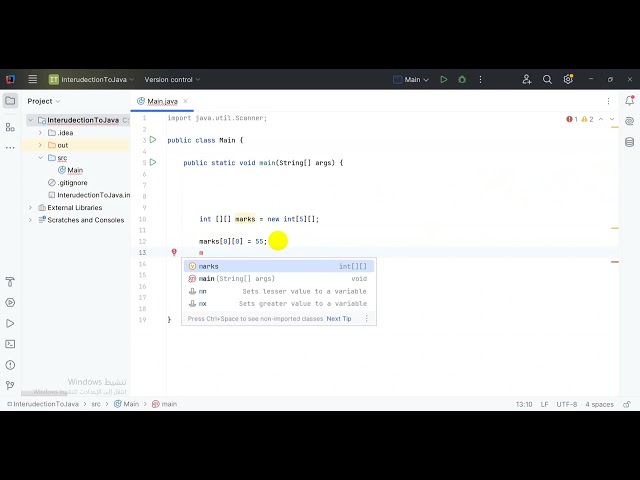Viewport: 640px width, 480px height.
Task: Open Search Everywhere magnifier icon
Action: (x=547, y=79)
